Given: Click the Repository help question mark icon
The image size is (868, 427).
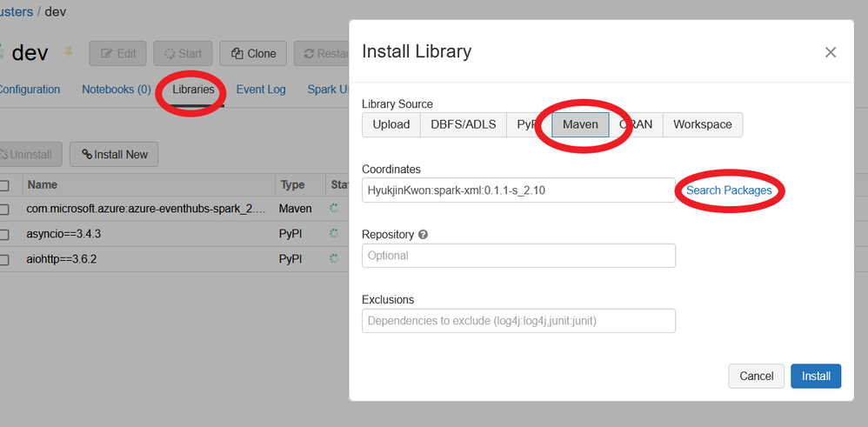Looking at the screenshot, I should coord(424,235).
